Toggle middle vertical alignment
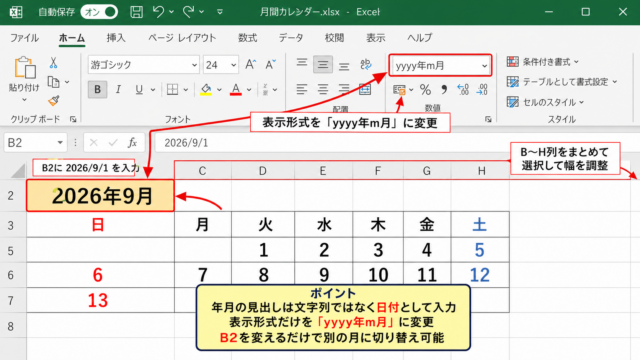This screenshot has height=360, width=640. coord(323,64)
